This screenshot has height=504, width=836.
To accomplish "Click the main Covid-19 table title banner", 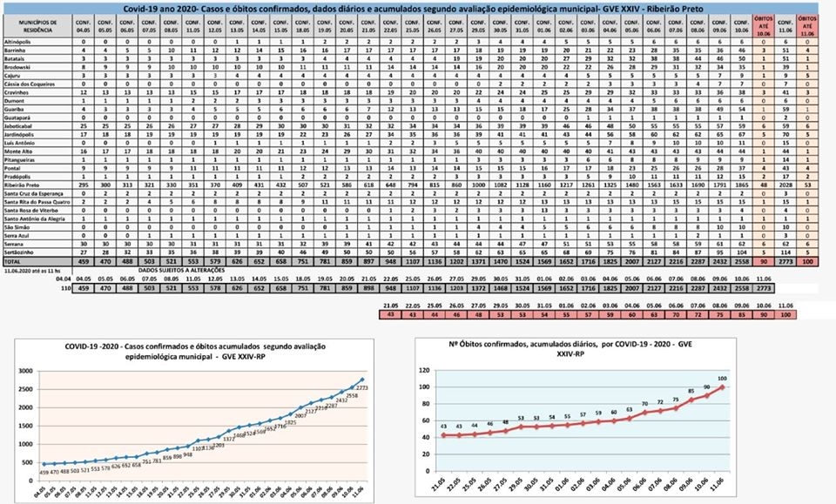I will (x=418, y=9).
